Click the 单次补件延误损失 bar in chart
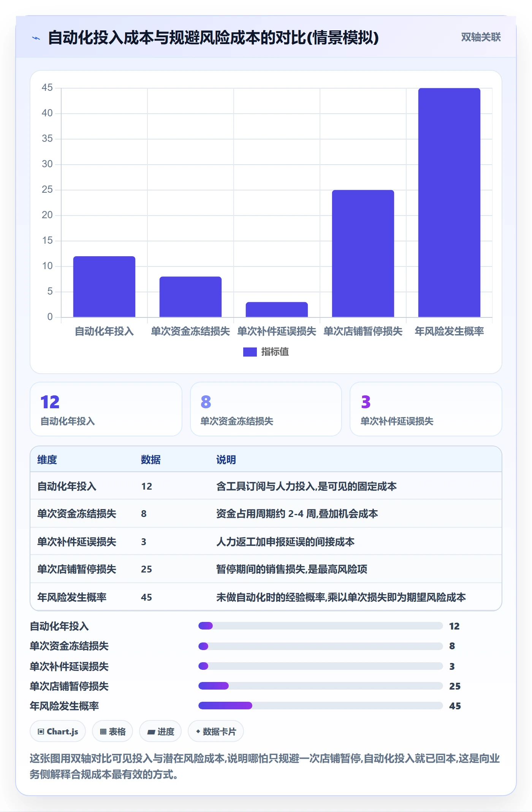The height and width of the screenshot is (812, 532). (277, 309)
